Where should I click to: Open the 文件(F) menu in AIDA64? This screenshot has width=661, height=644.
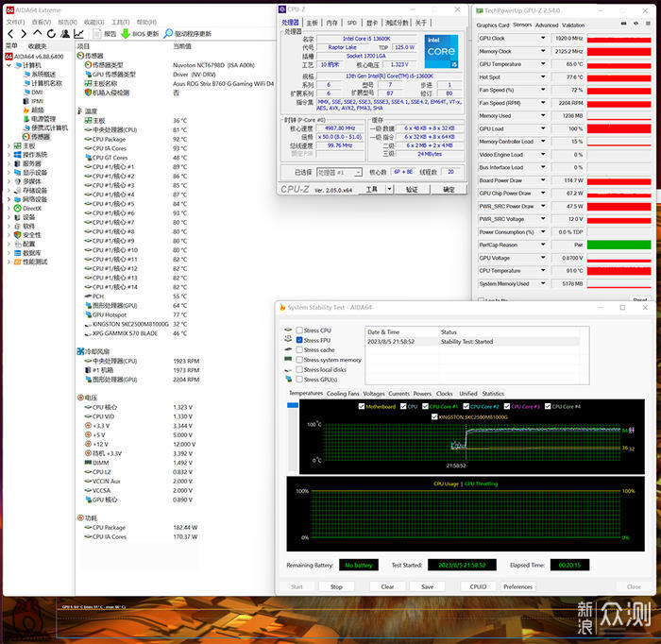pos(16,22)
